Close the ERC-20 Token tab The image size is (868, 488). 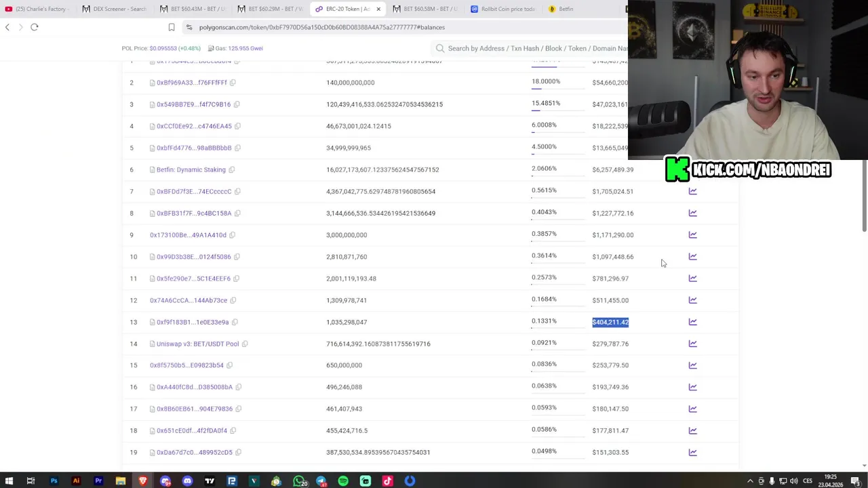[x=378, y=9]
